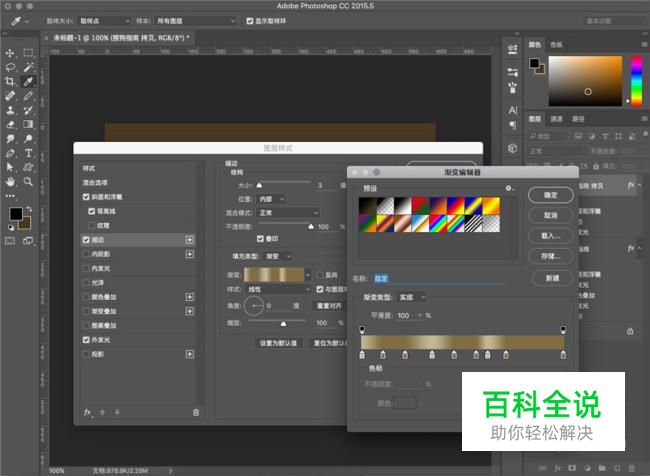Select the Zoom tool
The height and width of the screenshot is (476, 650).
pos(29,182)
